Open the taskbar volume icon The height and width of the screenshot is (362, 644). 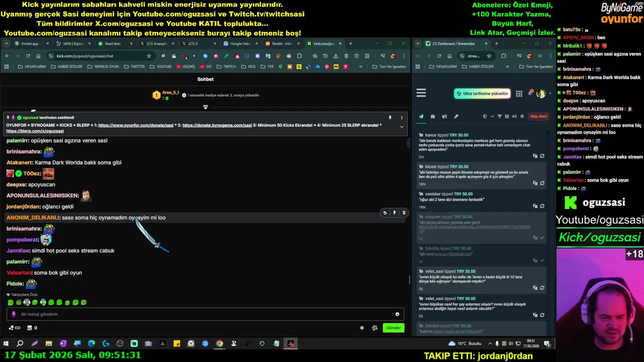(512, 344)
